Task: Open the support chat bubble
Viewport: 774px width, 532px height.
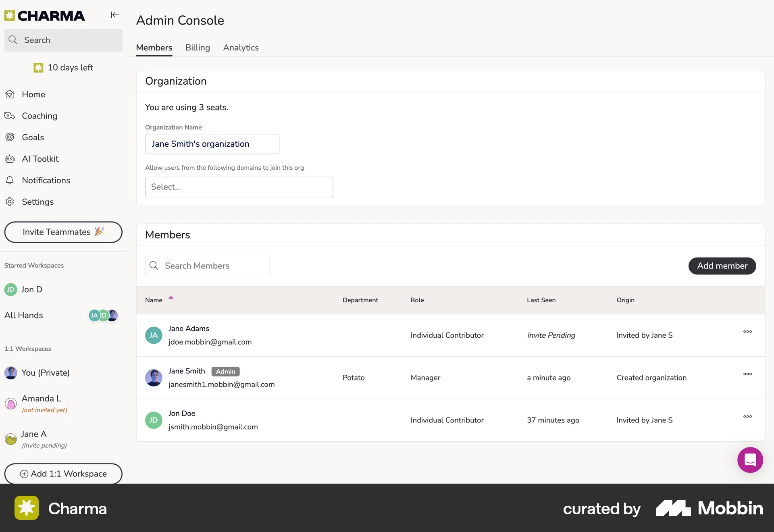Action: pos(750,460)
